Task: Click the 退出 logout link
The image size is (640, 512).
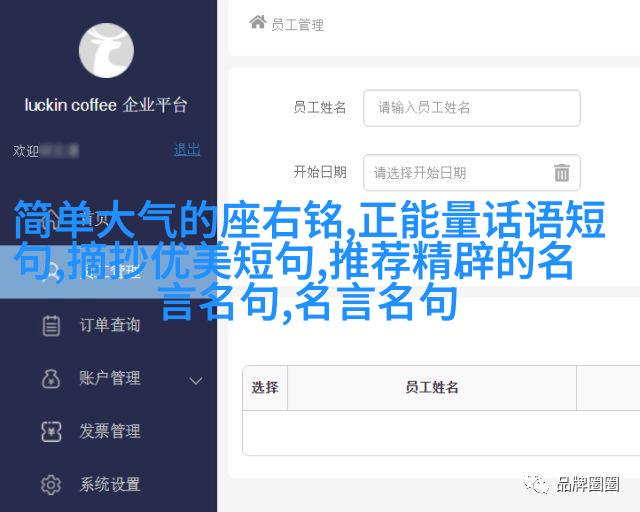Action: click(187, 150)
